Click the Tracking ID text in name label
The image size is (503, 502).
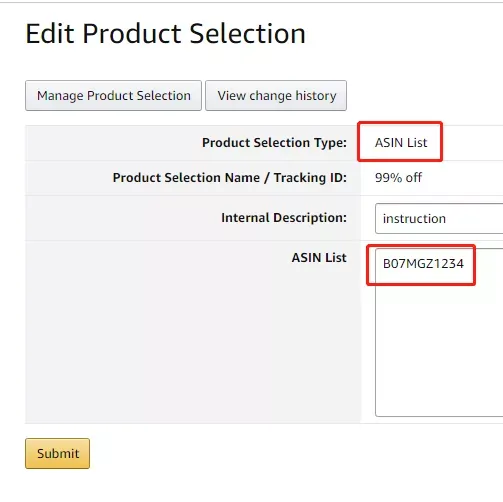click(310, 178)
